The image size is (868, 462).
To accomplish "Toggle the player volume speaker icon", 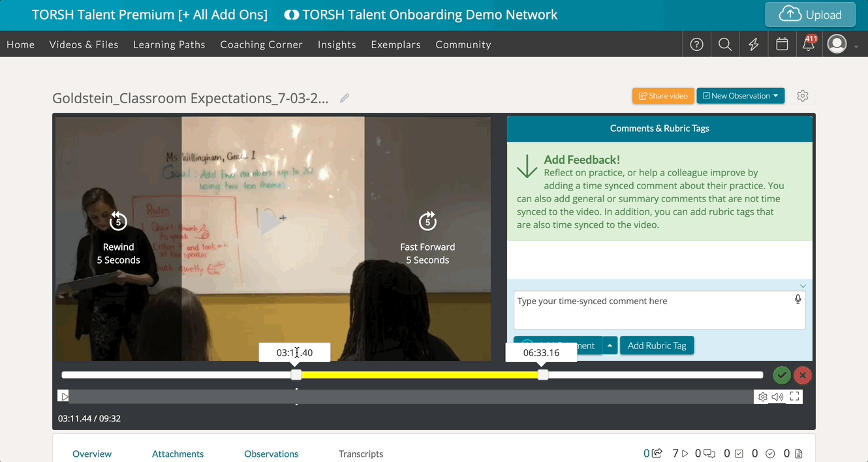I will tap(777, 397).
